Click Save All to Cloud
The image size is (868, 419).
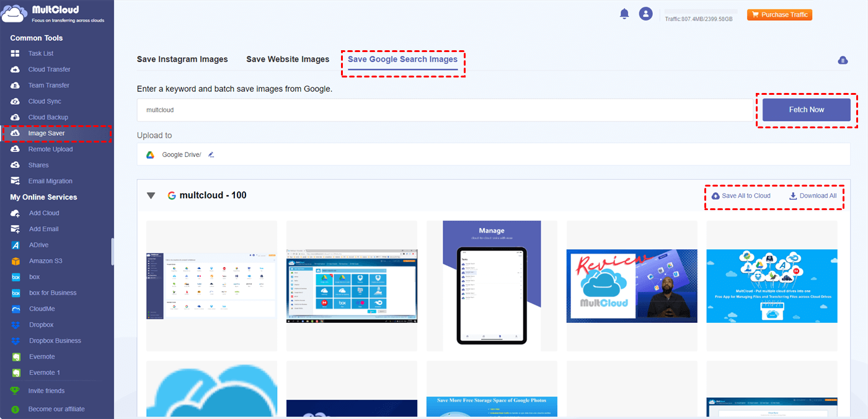[741, 196]
